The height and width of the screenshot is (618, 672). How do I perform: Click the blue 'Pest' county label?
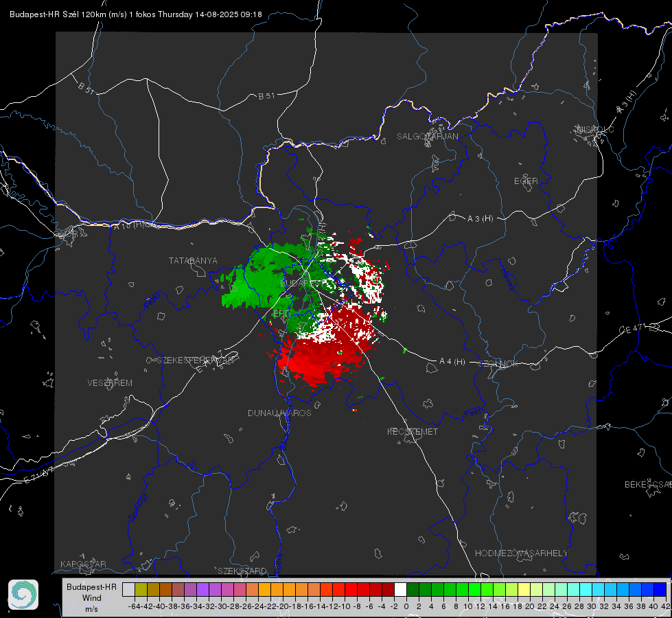473,413
